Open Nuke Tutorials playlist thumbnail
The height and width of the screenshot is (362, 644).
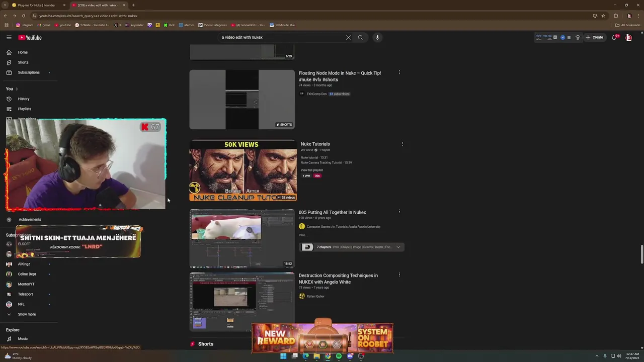pos(243,171)
